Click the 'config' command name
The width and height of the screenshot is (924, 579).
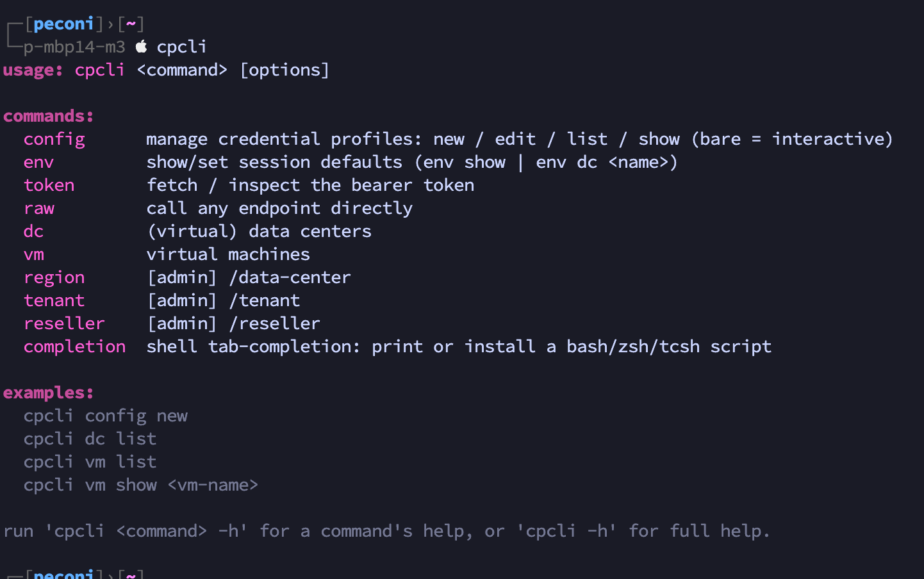[x=54, y=140]
